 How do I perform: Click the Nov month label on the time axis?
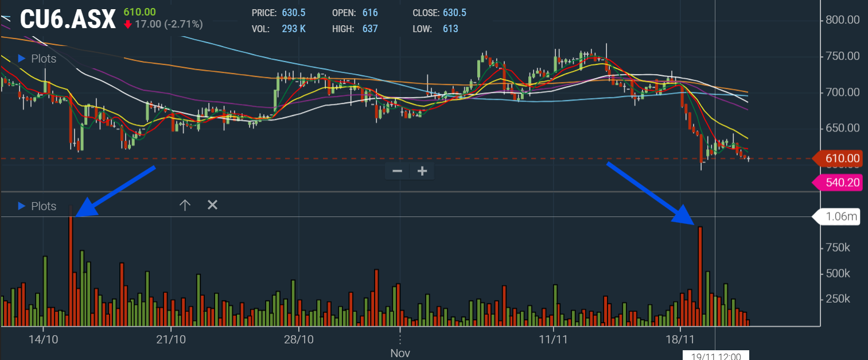(x=400, y=353)
